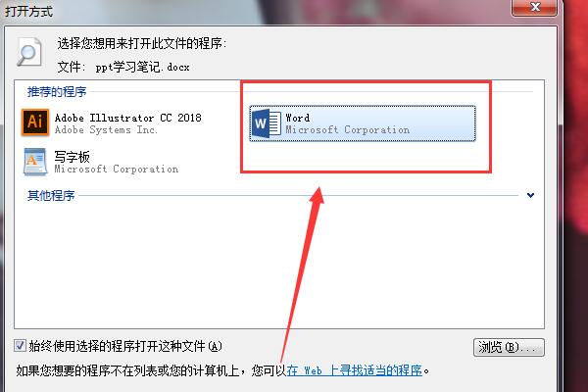Pick the 写字板 program label

[x=72, y=157]
